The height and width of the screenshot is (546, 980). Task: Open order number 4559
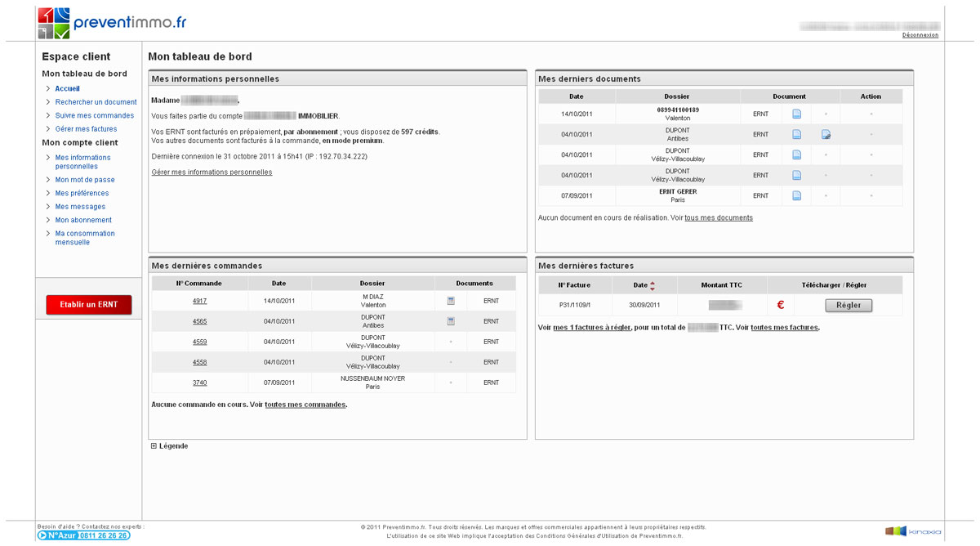pyautogui.click(x=200, y=342)
